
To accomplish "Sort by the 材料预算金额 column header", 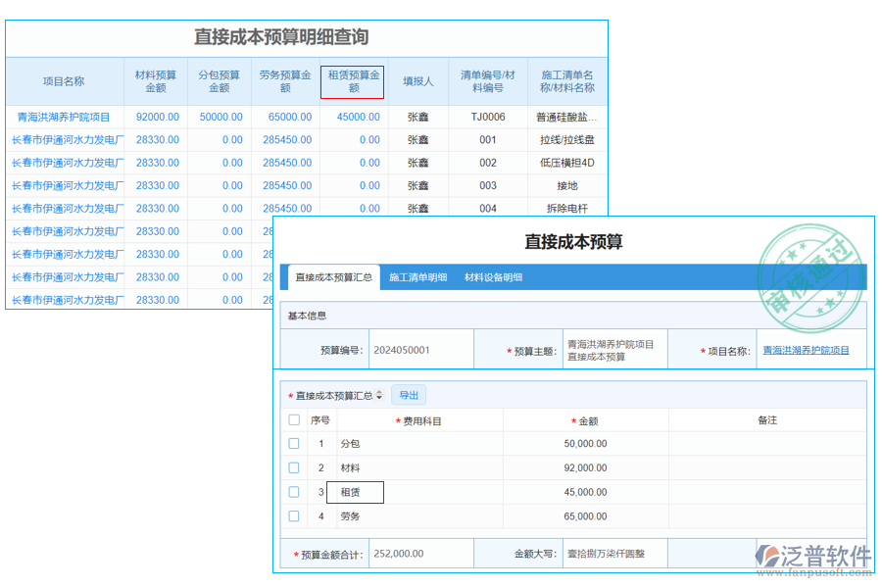I will click(x=154, y=80).
